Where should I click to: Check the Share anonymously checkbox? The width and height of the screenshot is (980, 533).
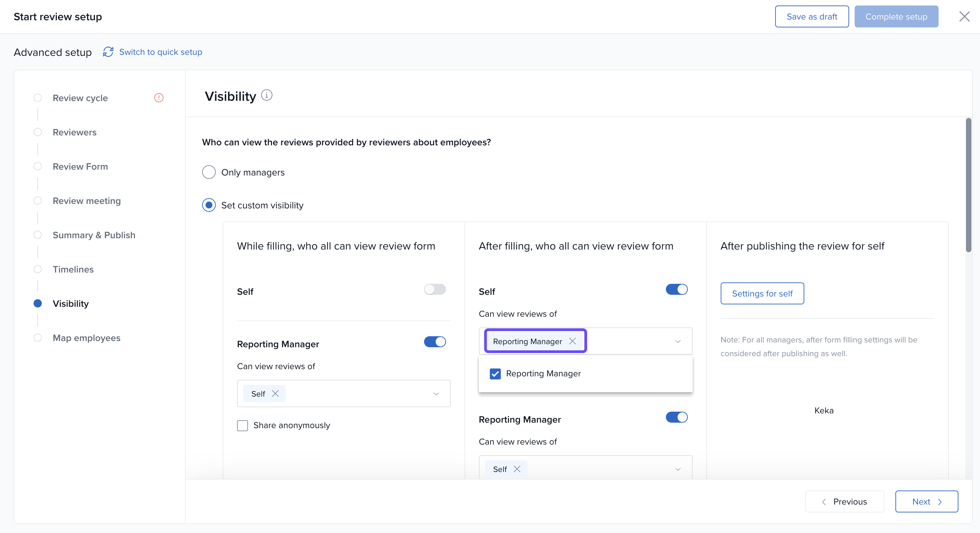click(x=242, y=425)
